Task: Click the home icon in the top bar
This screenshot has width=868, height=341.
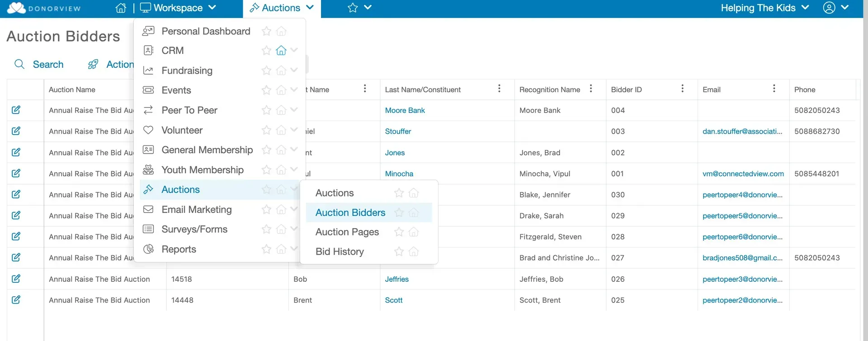Action: [121, 8]
